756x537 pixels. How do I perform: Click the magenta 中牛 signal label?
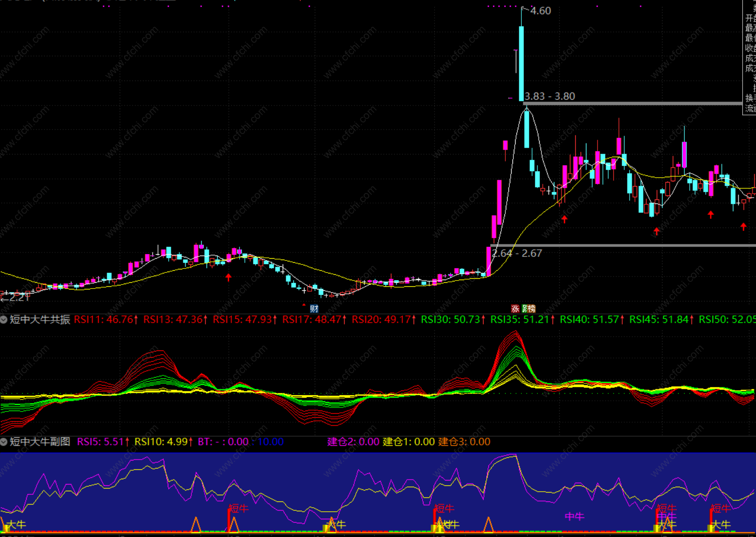point(574,517)
